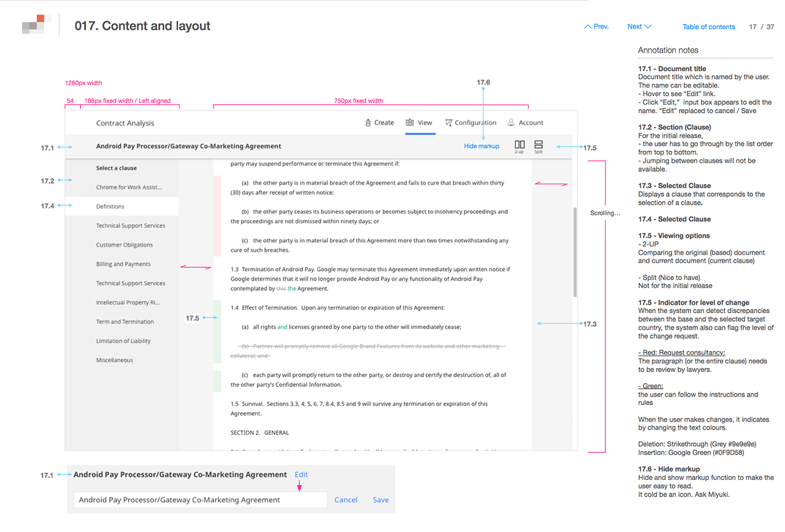Click the 1.3 Termination of Android Pay paragraph
Image resolution: width=785 pixels, height=532 pixels.
370,279
